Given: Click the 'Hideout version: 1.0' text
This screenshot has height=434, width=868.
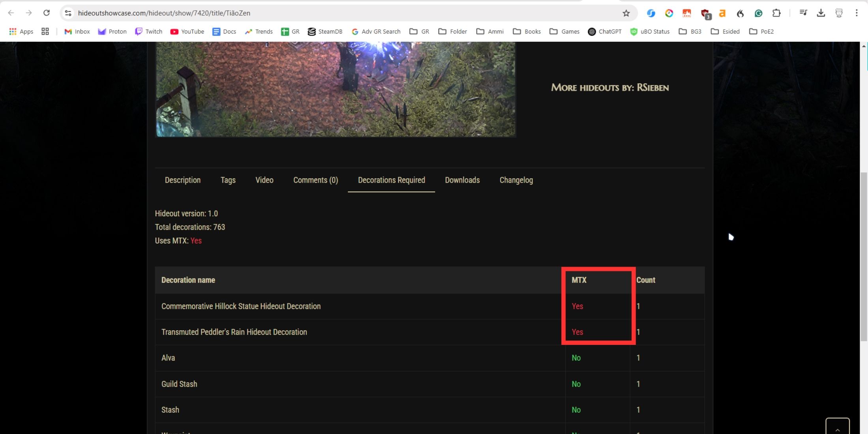Looking at the screenshot, I should [x=186, y=213].
